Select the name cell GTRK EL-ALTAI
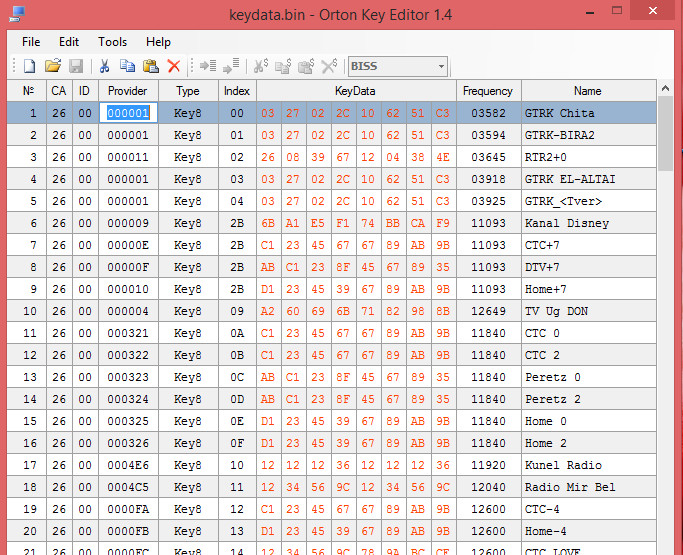Screen dimensions: 683x555 [588, 179]
